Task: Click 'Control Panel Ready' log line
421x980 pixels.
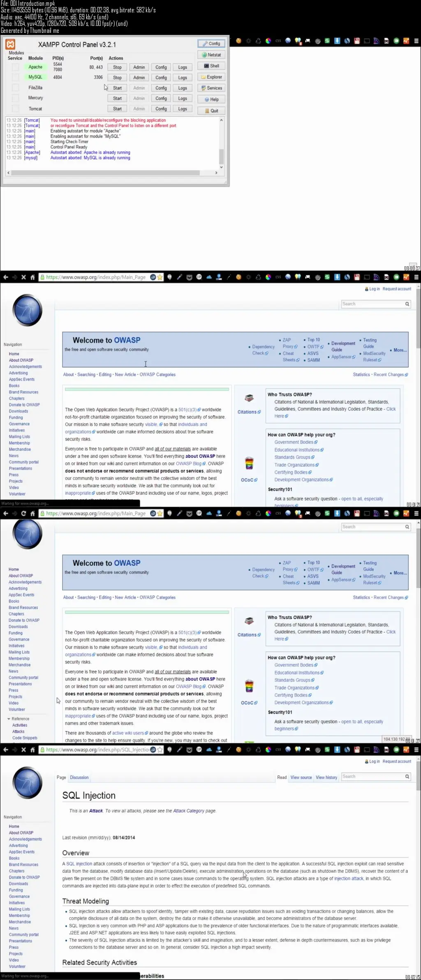Action: click(x=69, y=147)
